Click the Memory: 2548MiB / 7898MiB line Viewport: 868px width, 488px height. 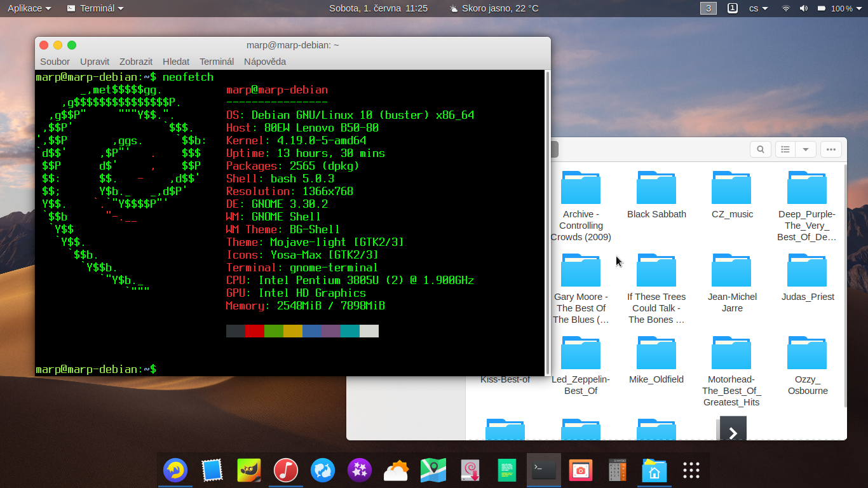point(306,306)
